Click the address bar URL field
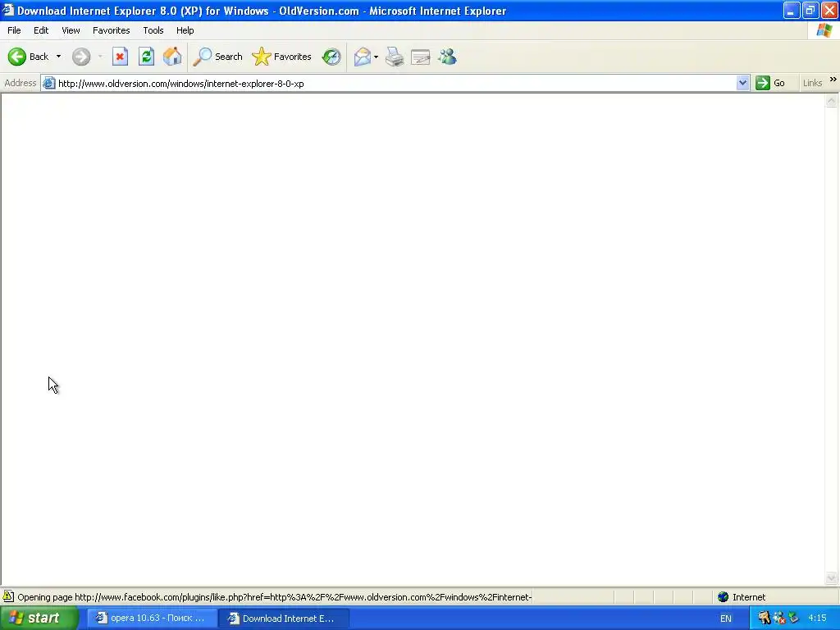 [395, 84]
